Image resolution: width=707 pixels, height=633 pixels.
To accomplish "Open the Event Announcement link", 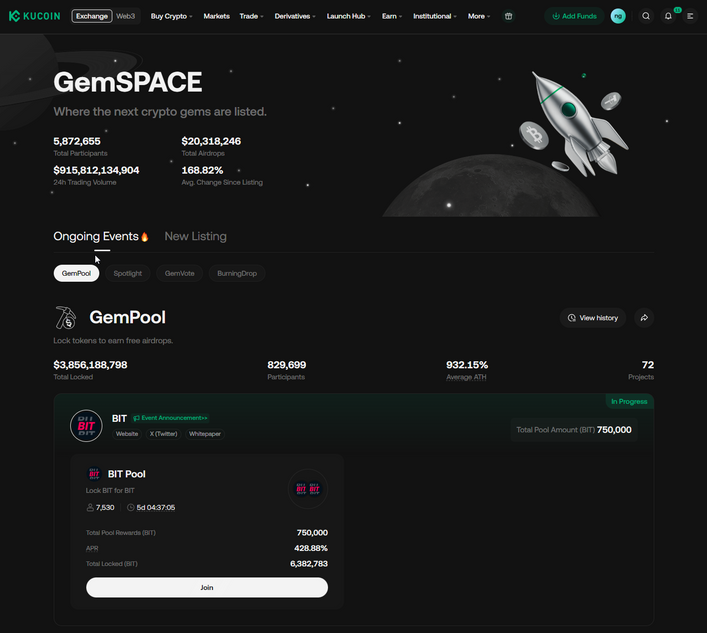I will pos(170,418).
